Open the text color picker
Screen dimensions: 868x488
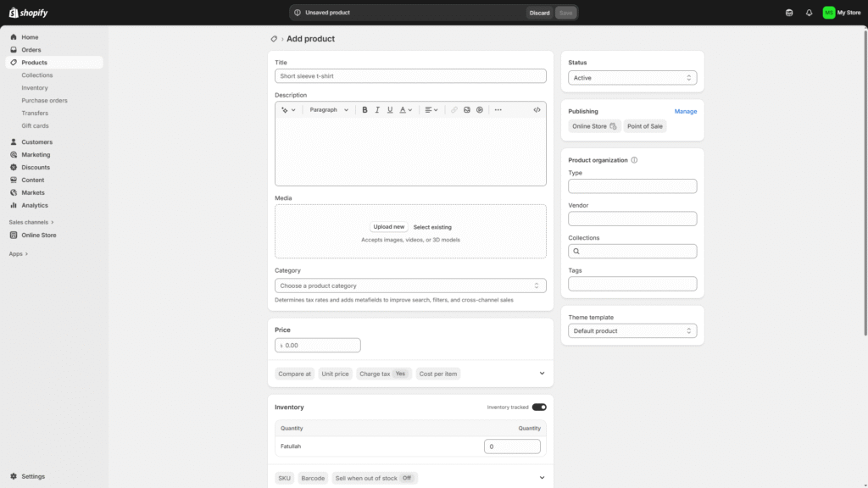(405, 110)
